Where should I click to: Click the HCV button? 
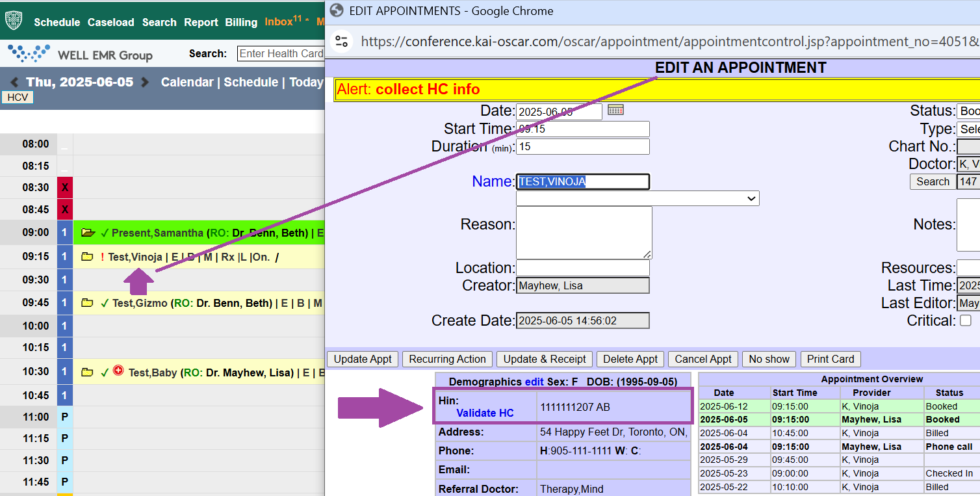click(x=18, y=98)
